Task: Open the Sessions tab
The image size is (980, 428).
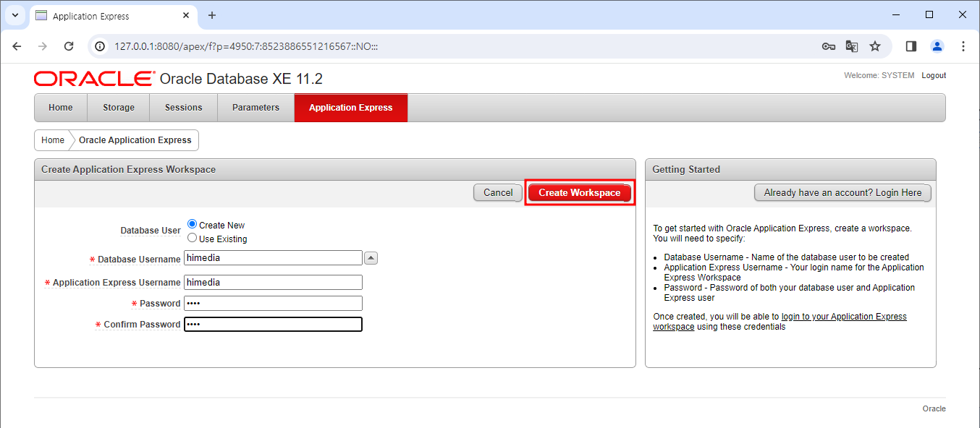Action: (184, 108)
